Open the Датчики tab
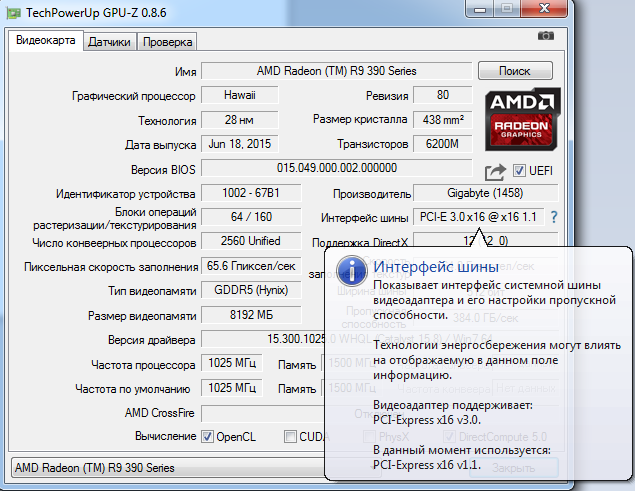The image size is (635, 491). coord(109,42)
